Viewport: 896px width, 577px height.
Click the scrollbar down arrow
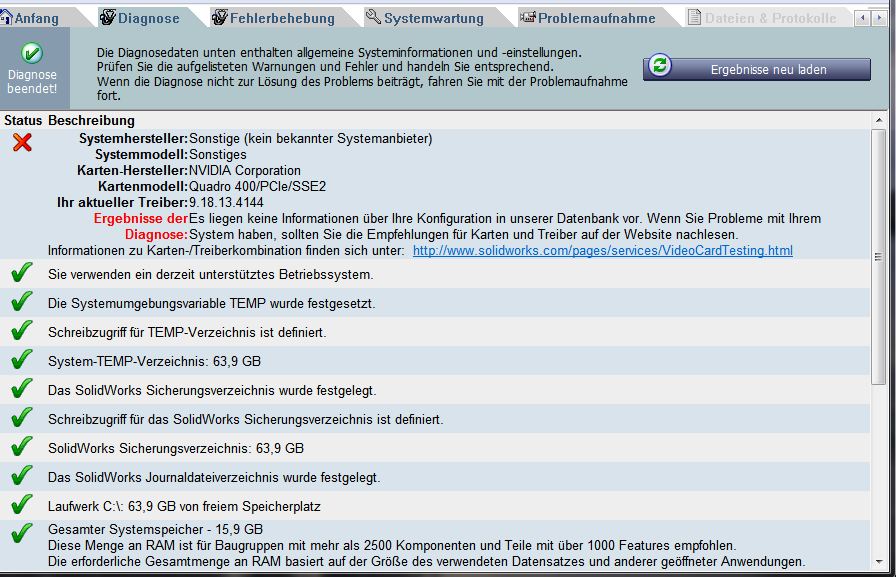[878, 562]
